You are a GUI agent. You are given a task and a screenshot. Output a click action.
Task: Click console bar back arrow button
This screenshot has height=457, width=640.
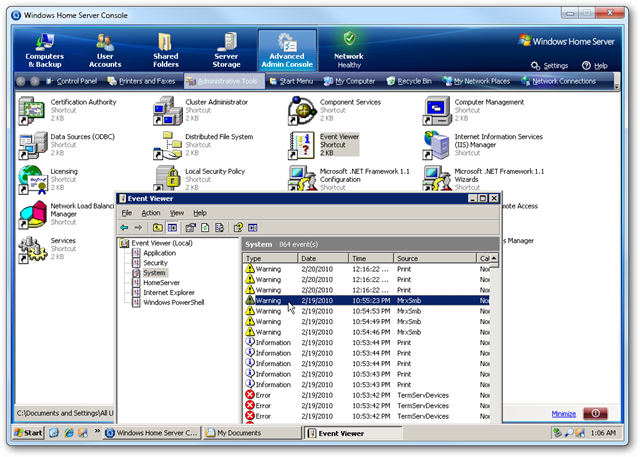21,81
